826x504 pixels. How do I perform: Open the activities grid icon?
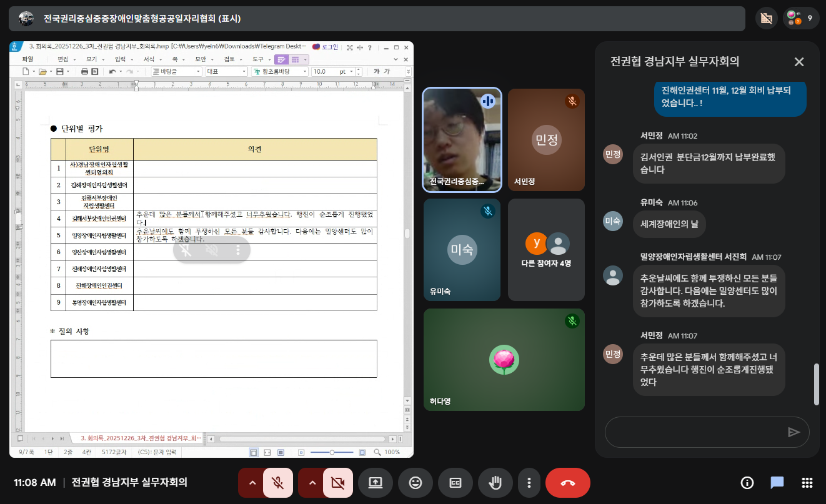tap(807, 483)
